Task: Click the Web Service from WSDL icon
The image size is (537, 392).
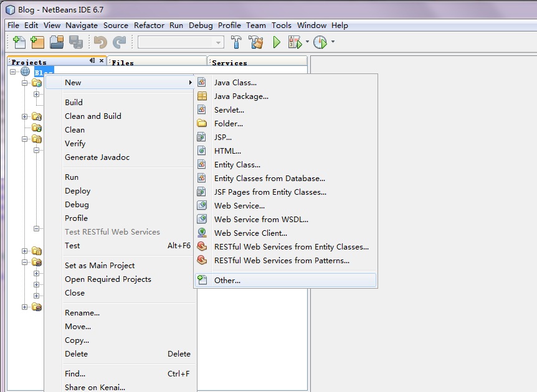Action: pos(202,219)
